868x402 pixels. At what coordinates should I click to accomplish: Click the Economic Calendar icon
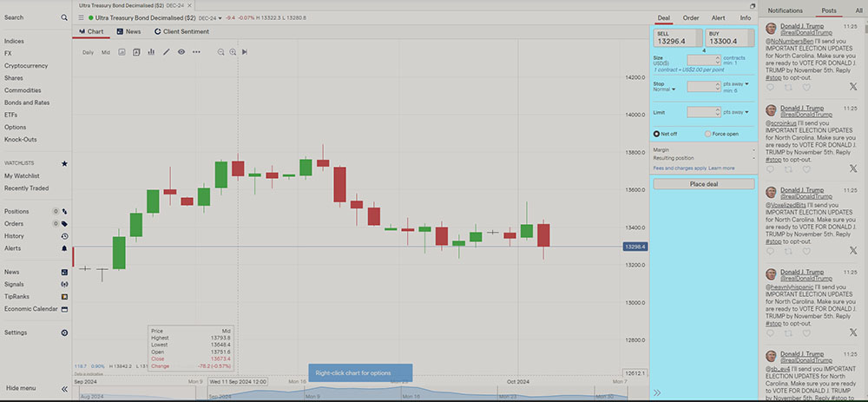[x=64, y=308]
